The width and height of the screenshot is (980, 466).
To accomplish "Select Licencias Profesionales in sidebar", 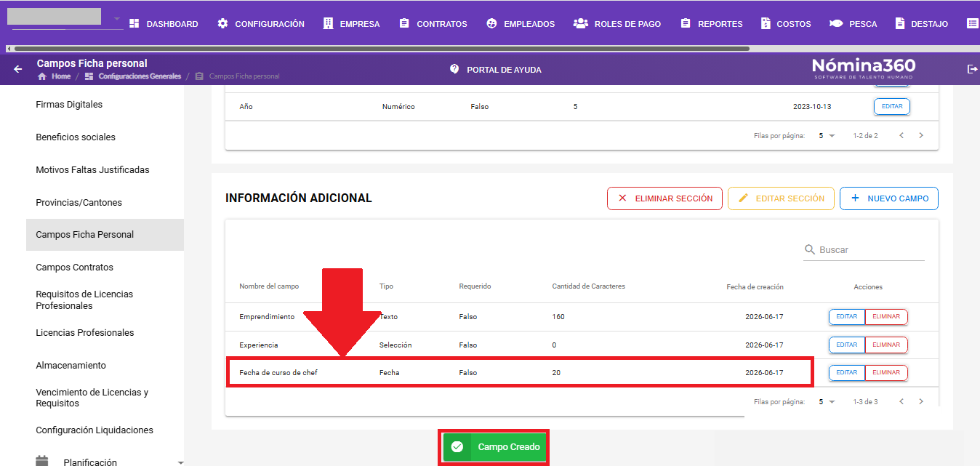I will [x=84, y=333].
